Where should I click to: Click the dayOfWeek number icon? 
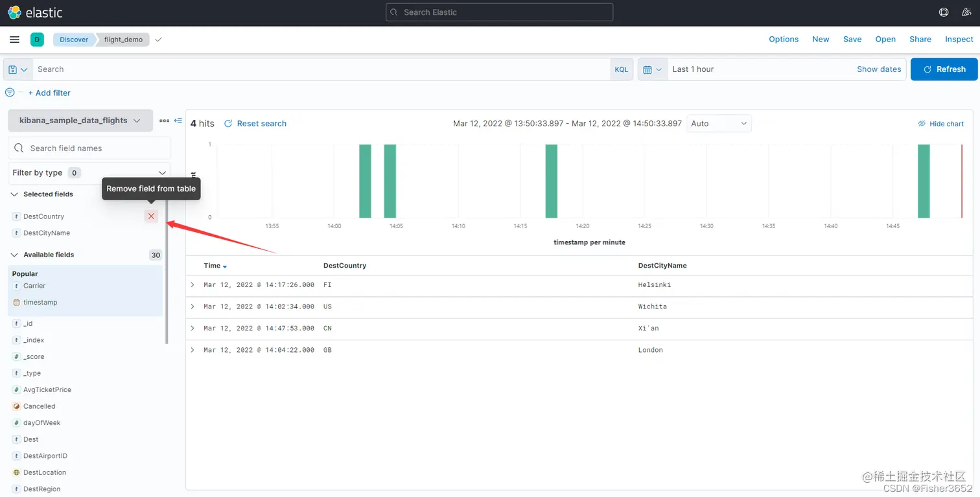click(16, 423)
